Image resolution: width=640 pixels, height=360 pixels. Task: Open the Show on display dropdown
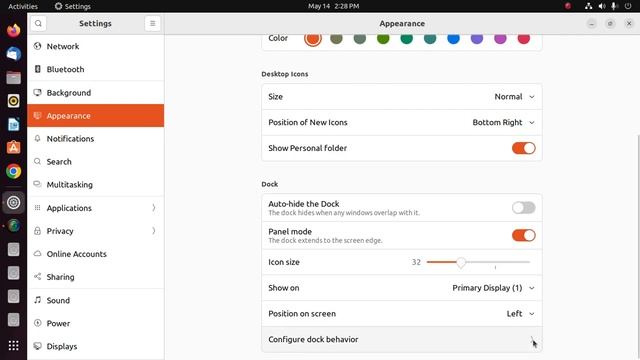coord(493,288)
